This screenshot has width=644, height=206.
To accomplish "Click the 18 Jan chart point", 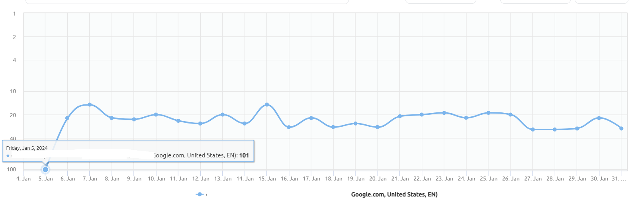I will pos(333,127).
